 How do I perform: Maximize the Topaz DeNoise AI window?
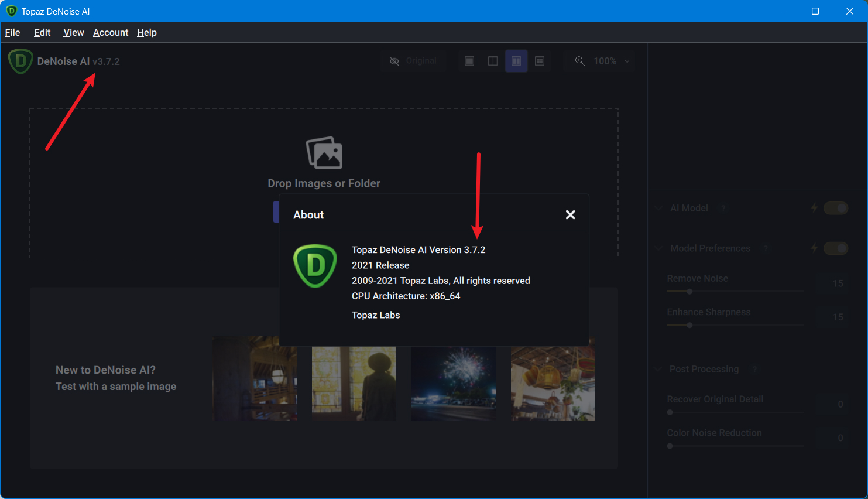click(815, 11)
